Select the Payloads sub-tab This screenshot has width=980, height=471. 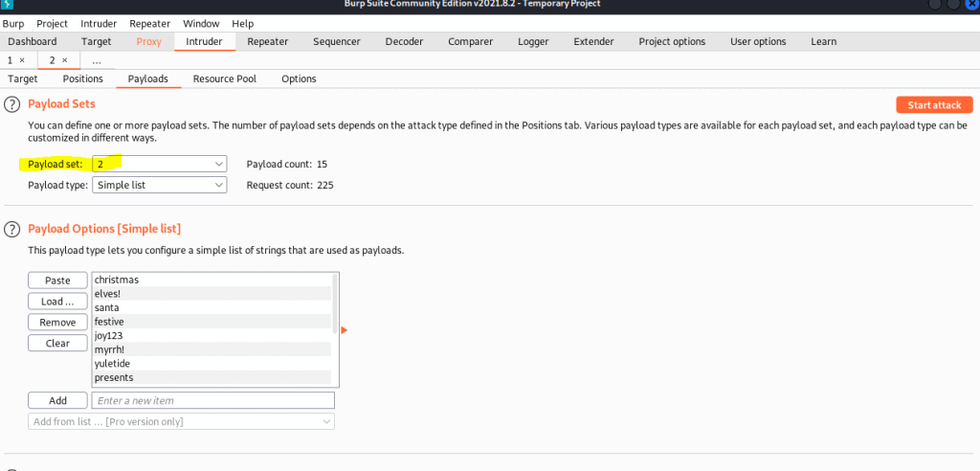coord(148,78)
